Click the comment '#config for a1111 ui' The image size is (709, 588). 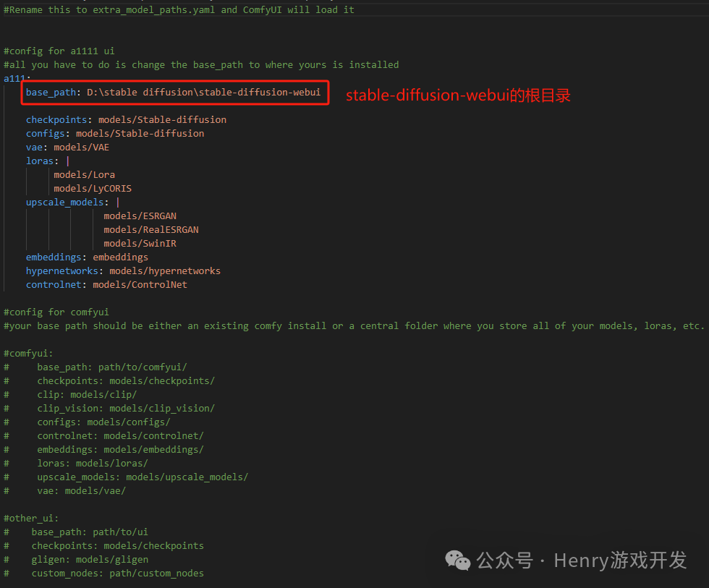click(x=59, y=51)
